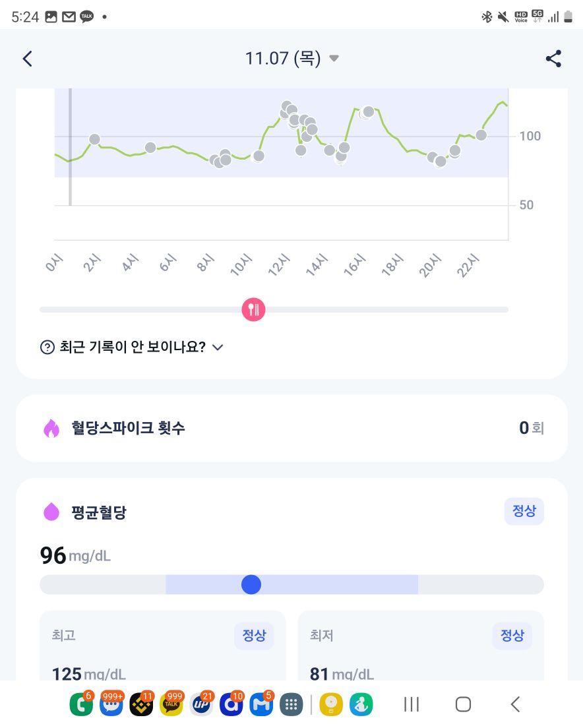
Task: Tap the back arrow at top left
Action: (28, 59)
